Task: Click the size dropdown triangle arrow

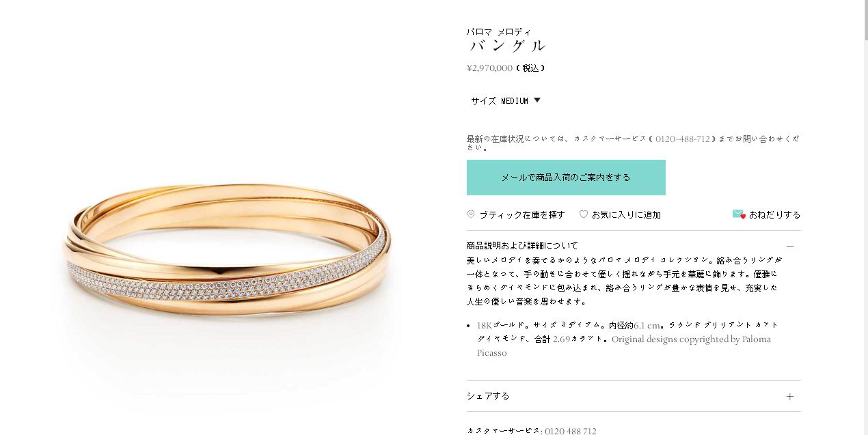Action: click(537, 100)
